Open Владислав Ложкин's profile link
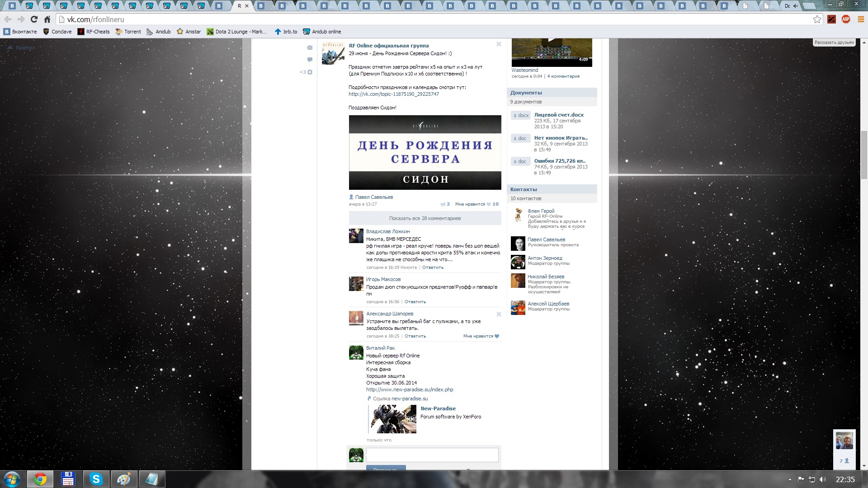868x488 pixels. click(388, 231)
